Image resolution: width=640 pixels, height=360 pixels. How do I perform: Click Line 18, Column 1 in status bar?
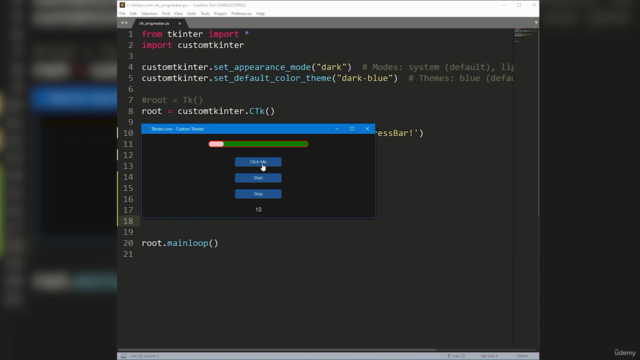click(144, 356)
